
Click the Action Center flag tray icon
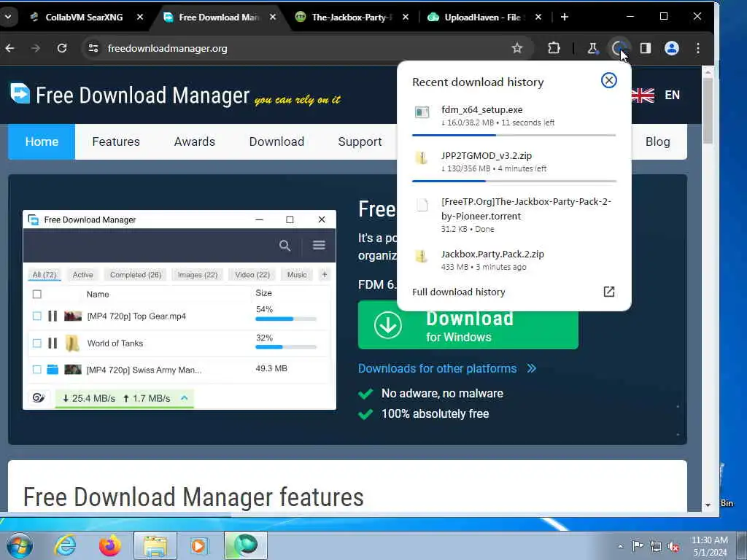click(x=638, y=545)
